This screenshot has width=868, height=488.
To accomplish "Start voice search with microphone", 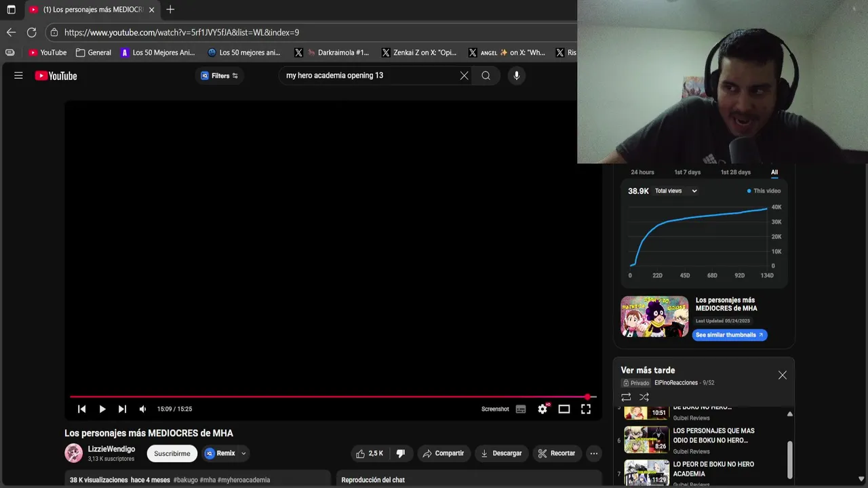I will [x=517, y=76].
